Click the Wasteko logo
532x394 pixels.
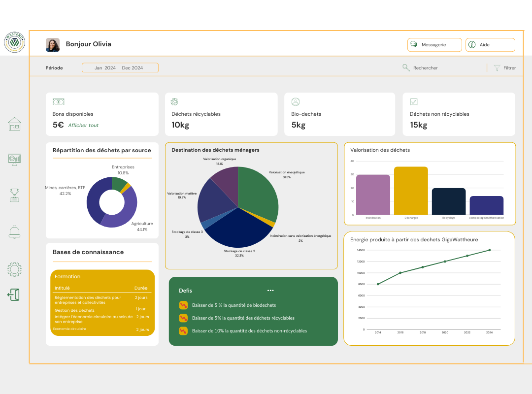coord(14,42)
